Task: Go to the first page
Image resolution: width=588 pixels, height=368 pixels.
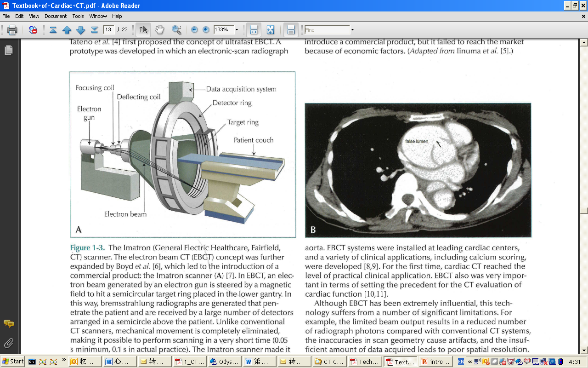Action: (53, 30)
